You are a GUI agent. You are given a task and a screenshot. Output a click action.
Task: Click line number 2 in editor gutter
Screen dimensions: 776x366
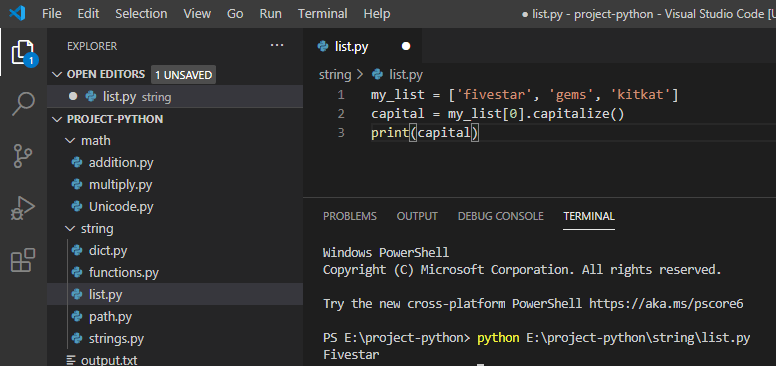341,114
